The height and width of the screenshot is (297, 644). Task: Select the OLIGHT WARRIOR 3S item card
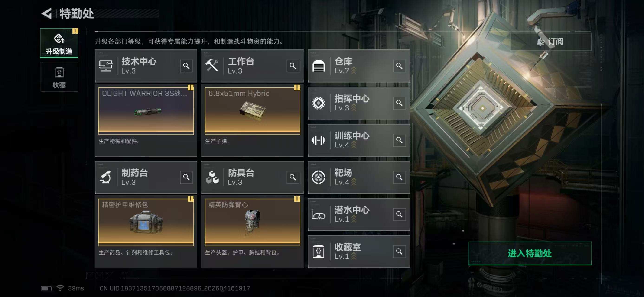[x=146, y=111]
